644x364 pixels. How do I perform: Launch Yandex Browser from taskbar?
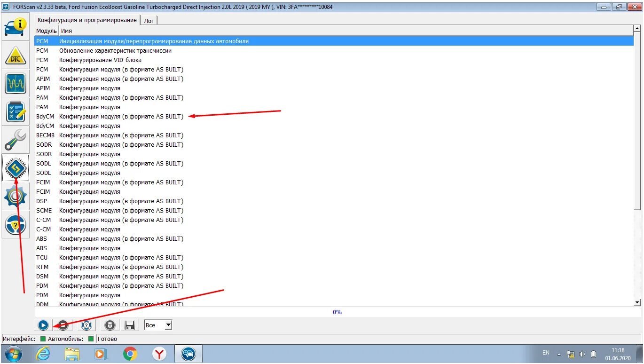(160, 354)
